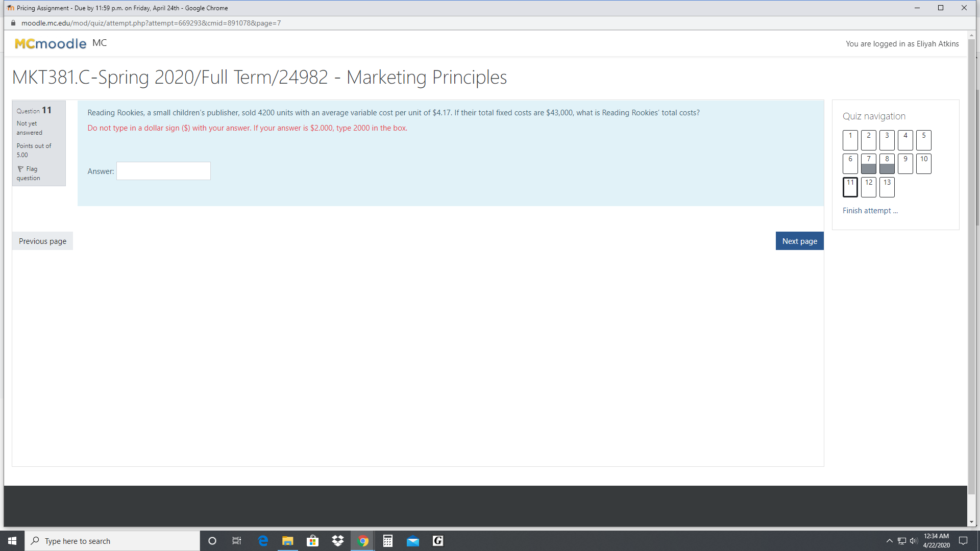This screenshot has width=980, height=551.
Task: Click the MCmoodle home icon
Action: point(50,44)
